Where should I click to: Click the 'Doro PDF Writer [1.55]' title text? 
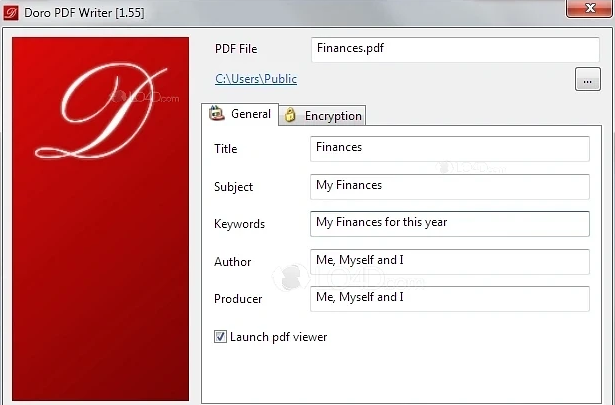click(x=84, y=13)
